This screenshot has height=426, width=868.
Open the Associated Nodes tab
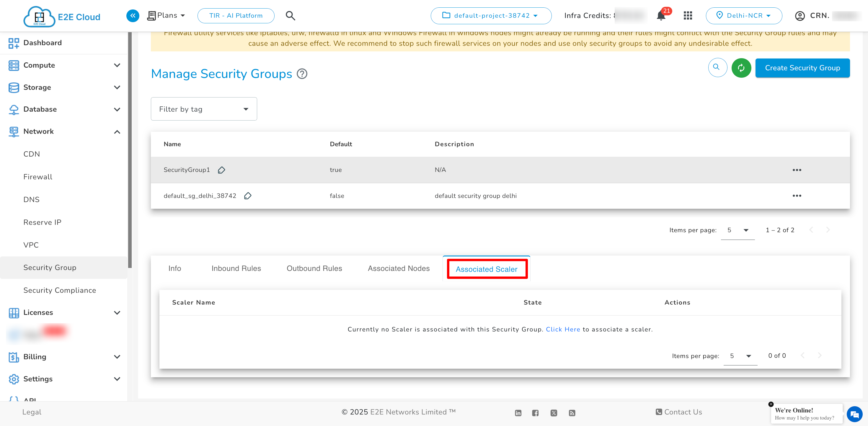[399, 269]
